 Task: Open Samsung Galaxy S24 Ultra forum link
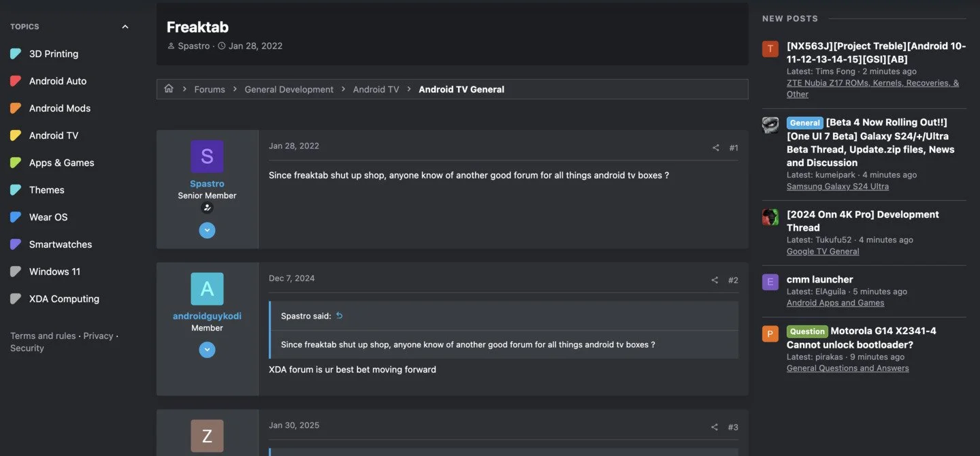[x=838, y=186]
